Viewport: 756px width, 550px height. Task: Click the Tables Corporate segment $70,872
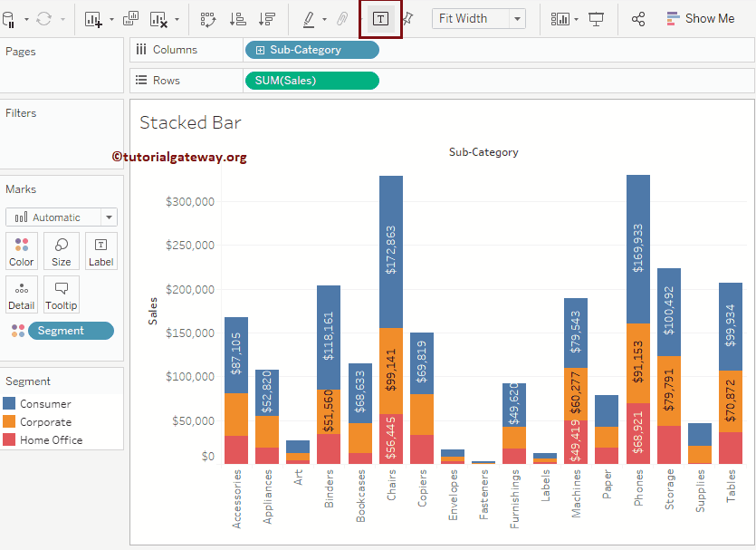tap(731, 401)
